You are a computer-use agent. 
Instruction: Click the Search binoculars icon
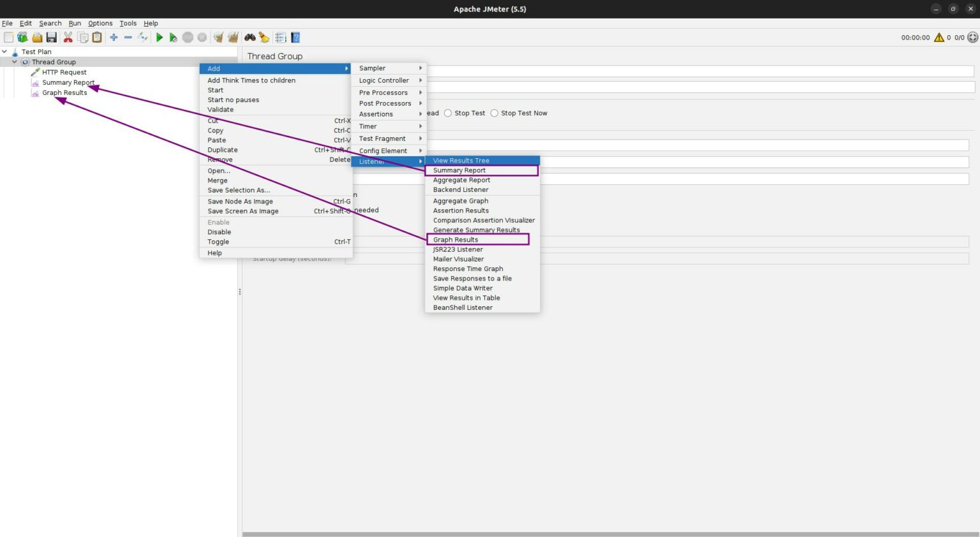pos(251,37)
